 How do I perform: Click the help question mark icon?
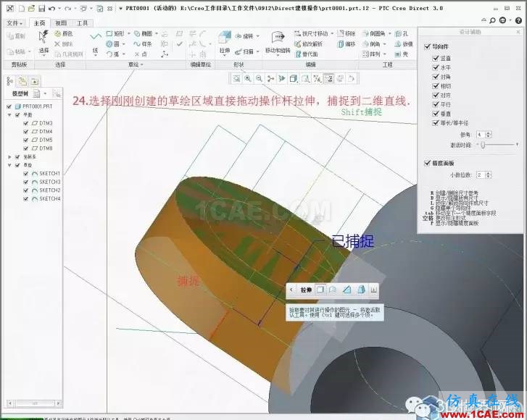(518, 21)
